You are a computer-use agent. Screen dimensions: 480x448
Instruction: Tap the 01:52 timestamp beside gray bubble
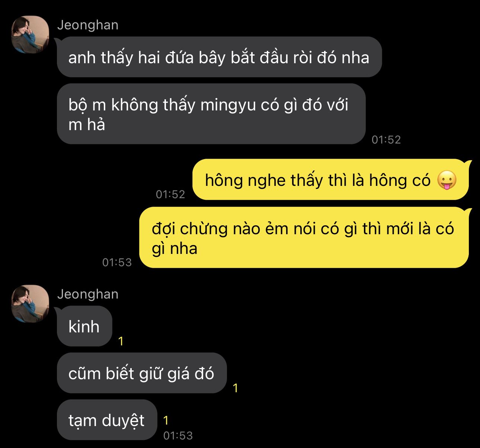pyautogui.click(x=386, y=139)
